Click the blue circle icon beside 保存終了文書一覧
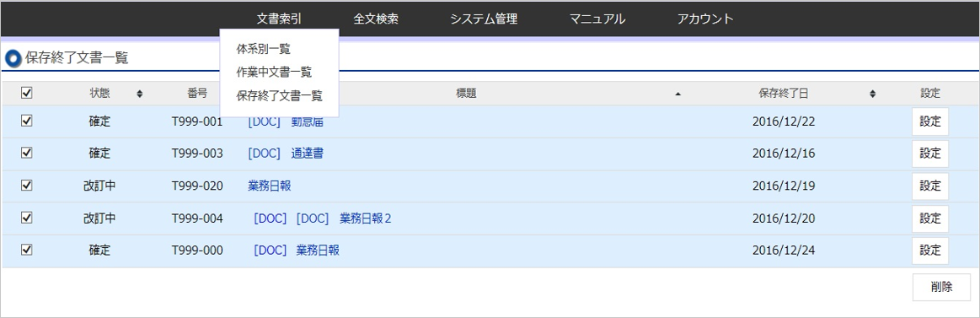The image size is (980, 318). 13,58
